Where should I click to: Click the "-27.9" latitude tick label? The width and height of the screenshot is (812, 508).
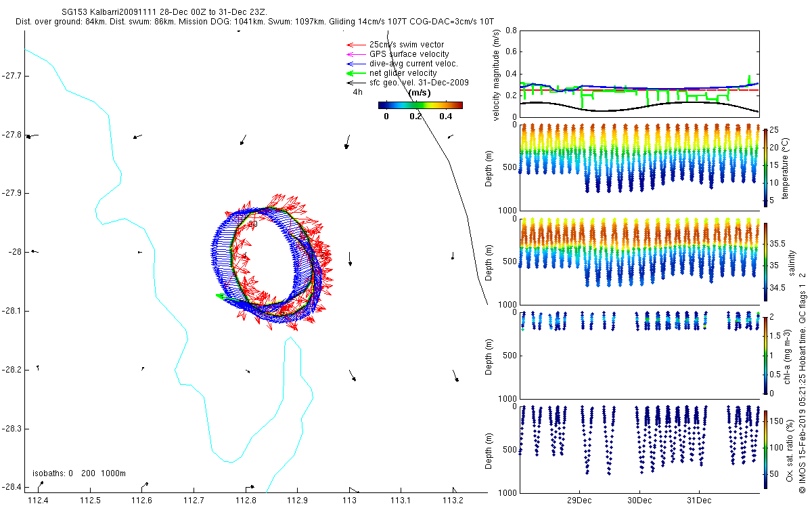[12, 193]
